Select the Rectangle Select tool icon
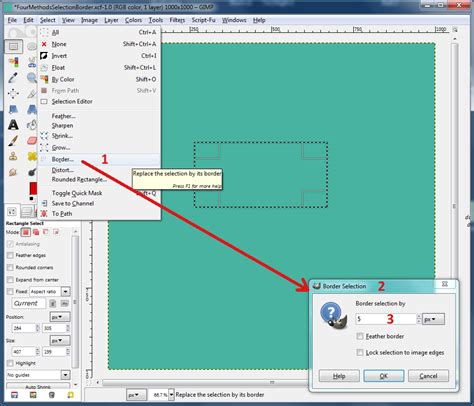The height and width of the screenshot is (406, 474). click(x=14, y=46)
